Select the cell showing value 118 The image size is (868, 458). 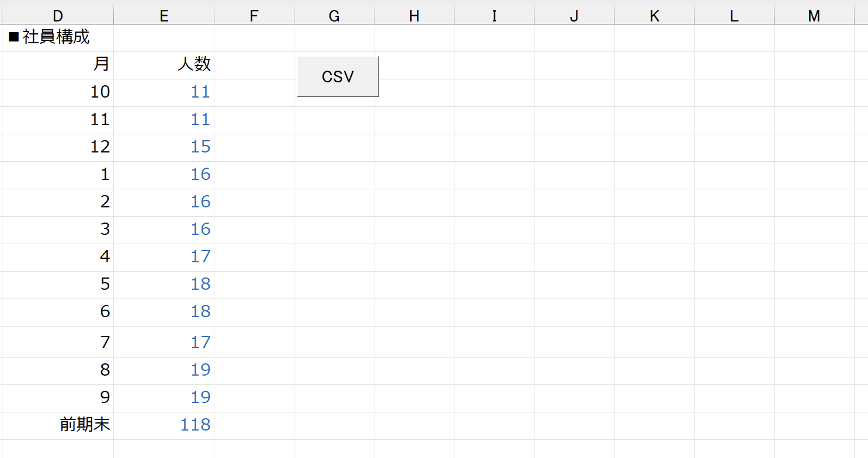[x=164, y=425]
